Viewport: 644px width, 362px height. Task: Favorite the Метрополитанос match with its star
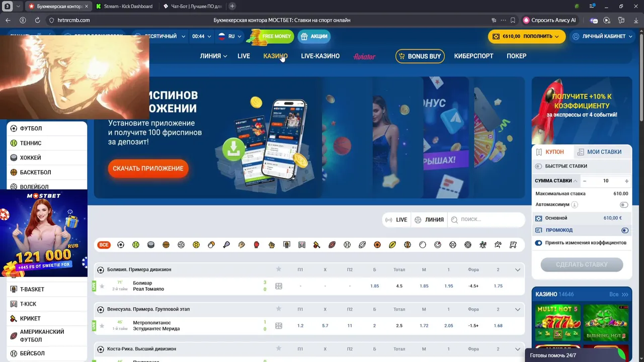point(102,326)
